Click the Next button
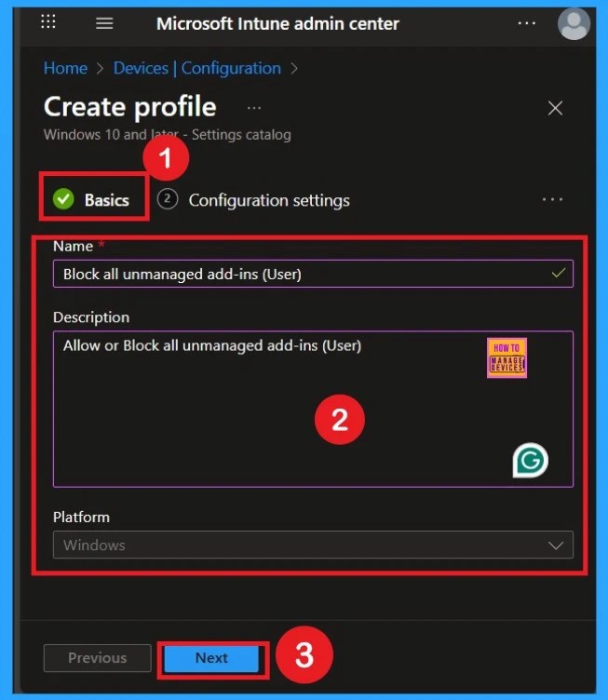 point(211,657)
